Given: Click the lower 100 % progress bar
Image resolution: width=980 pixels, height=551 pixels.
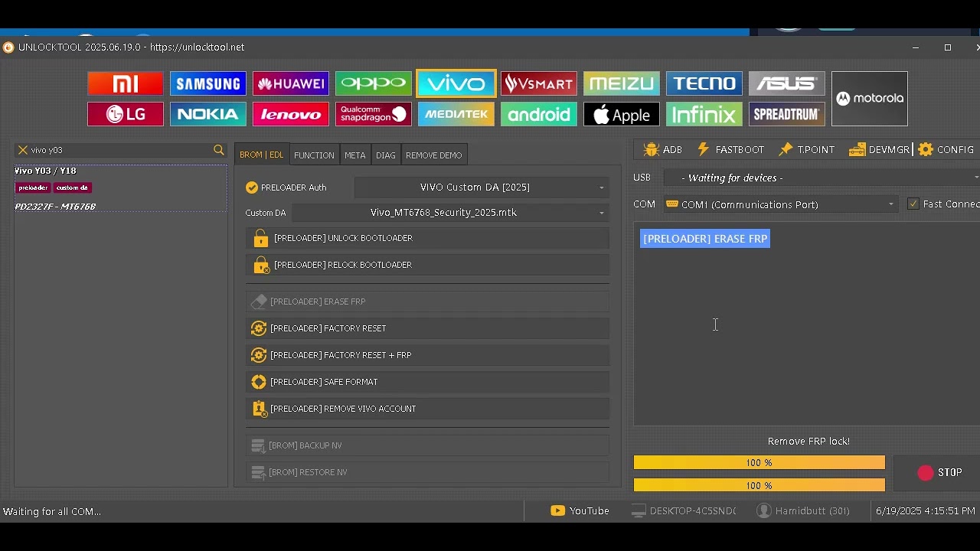Looking at the screenshot, I should click(759, 485).
